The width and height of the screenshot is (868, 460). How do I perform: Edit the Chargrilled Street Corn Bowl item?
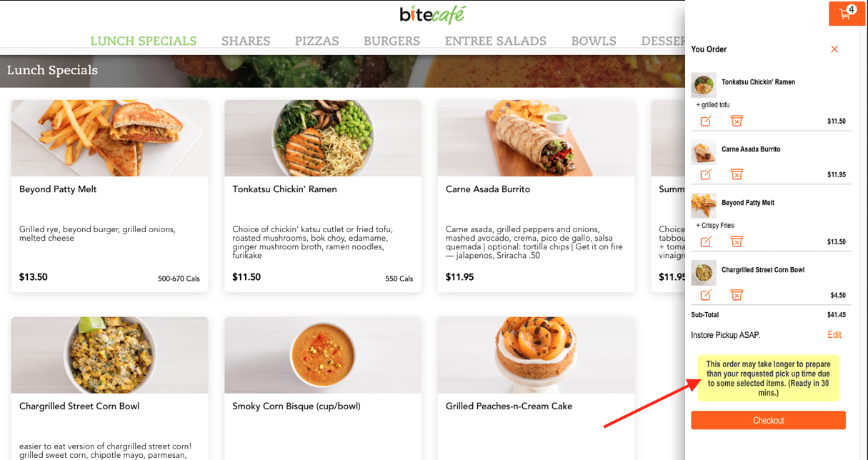click(706, 295)
